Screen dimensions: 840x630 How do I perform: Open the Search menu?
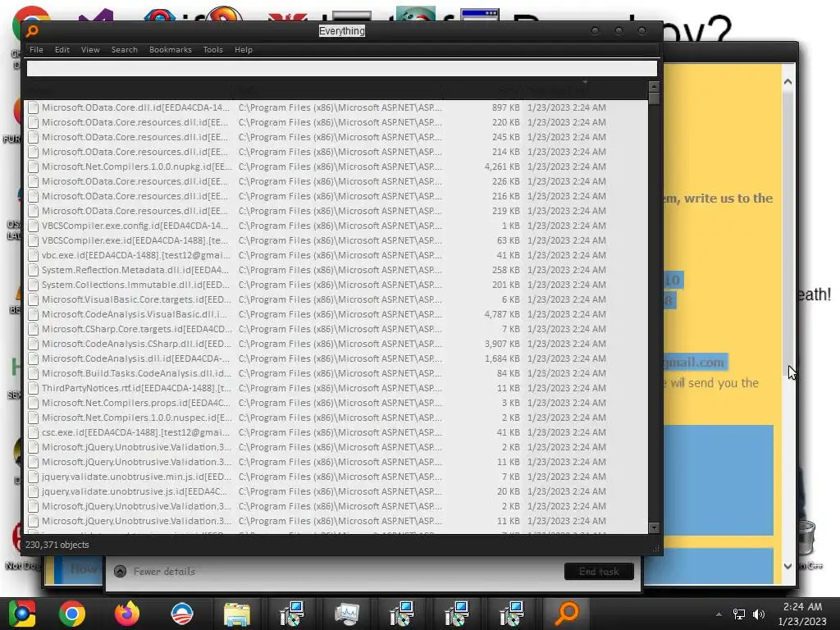tap(125, 50)
